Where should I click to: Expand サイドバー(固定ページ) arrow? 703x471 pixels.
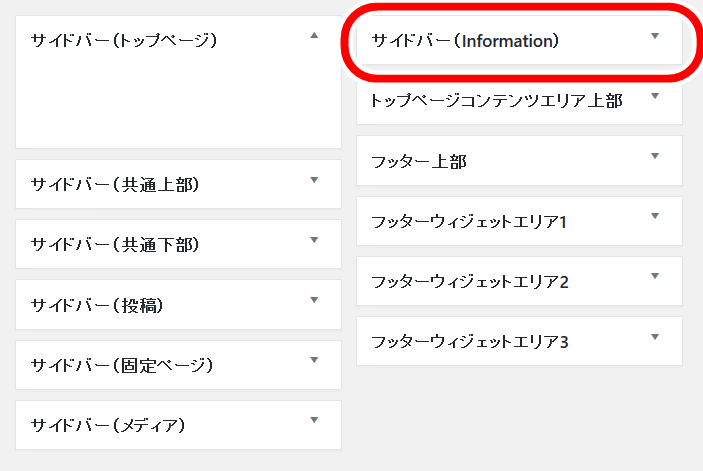coord(314,360)
